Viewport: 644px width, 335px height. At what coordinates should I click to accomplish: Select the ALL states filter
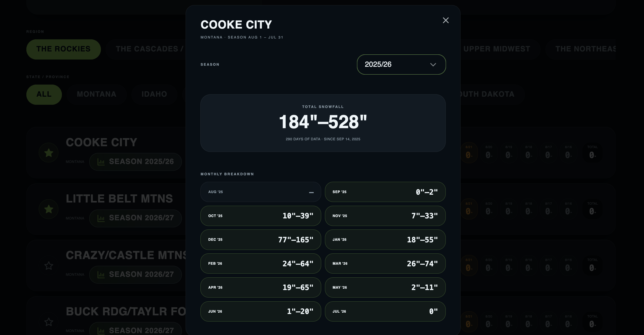pos(44,95)
